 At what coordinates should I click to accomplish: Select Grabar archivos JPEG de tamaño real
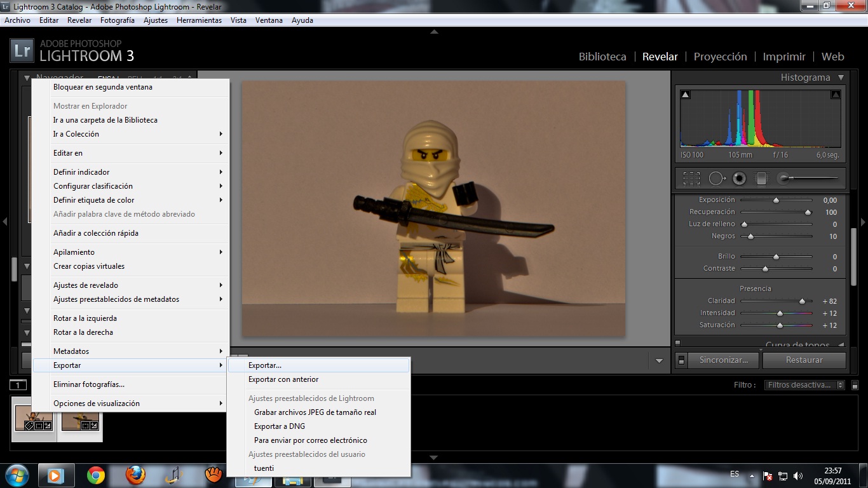coord(318,412)
